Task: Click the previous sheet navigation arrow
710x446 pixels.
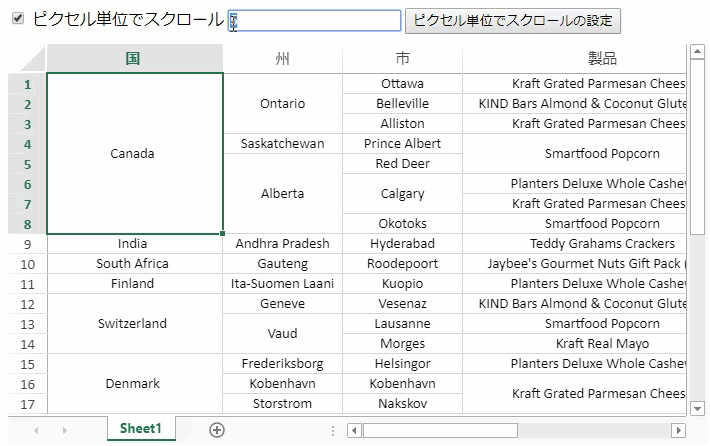Action: 37,429
